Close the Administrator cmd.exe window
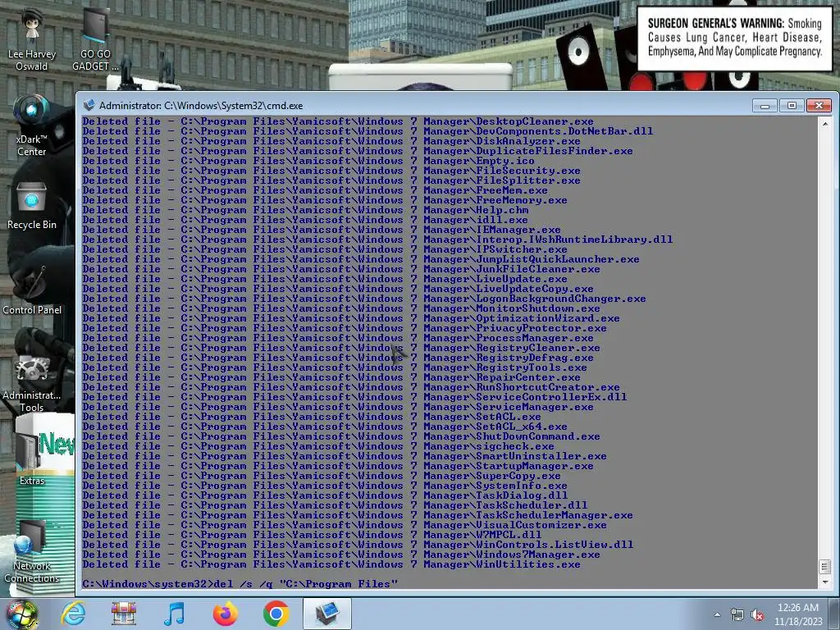This screenshot has height=630, width=840. [819, 106]
